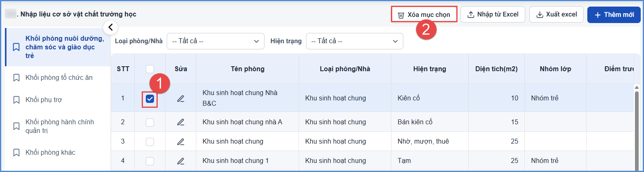Viewport: 644px width, 172px height.
Task: Click area value 15 in row 2
Action: click(x=514, y=122)
